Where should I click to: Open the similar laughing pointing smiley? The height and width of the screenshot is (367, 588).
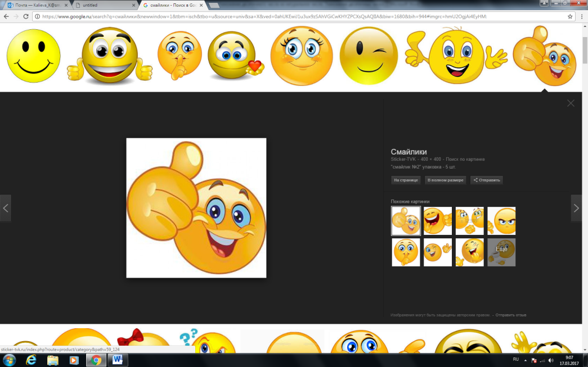[438, 221]
